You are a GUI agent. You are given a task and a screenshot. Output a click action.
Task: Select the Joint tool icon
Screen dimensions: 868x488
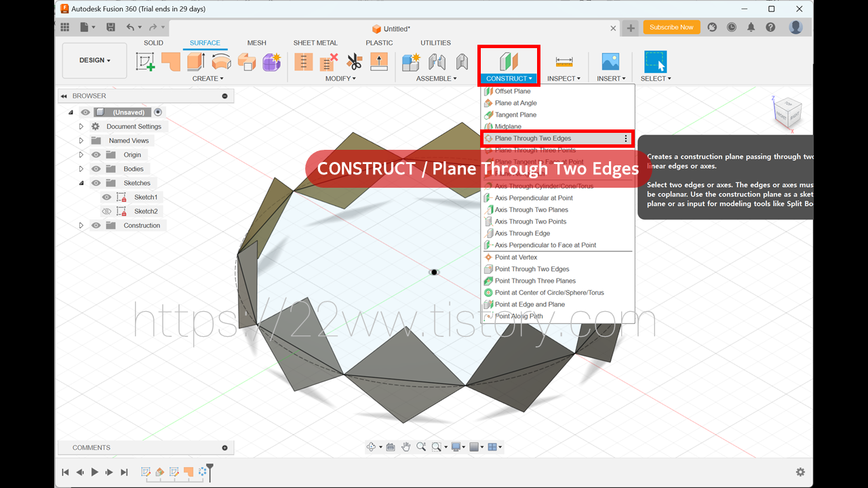[437, 62]
